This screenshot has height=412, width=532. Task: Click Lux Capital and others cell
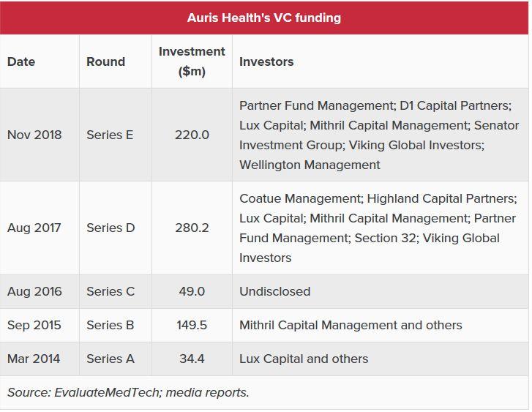tap(304, 359)
